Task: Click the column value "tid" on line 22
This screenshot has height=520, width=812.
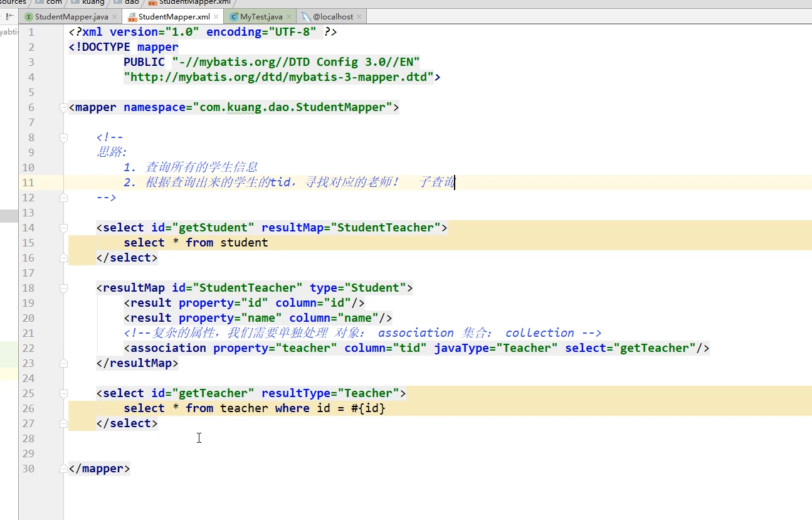Action: (409, 348)
